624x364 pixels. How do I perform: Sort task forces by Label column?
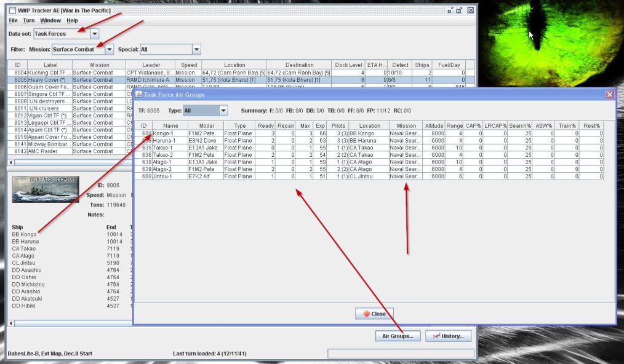point(50,65)
